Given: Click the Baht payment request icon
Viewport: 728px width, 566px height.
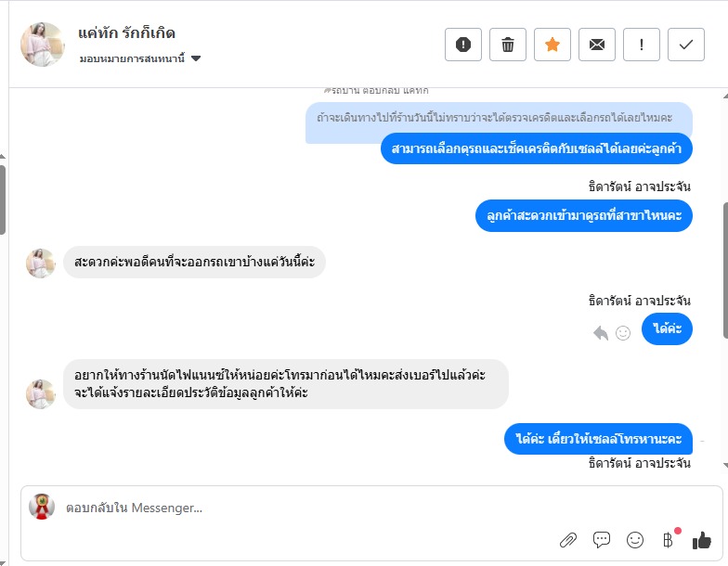Looking at the screenshot, I should [x=668, y=539].
